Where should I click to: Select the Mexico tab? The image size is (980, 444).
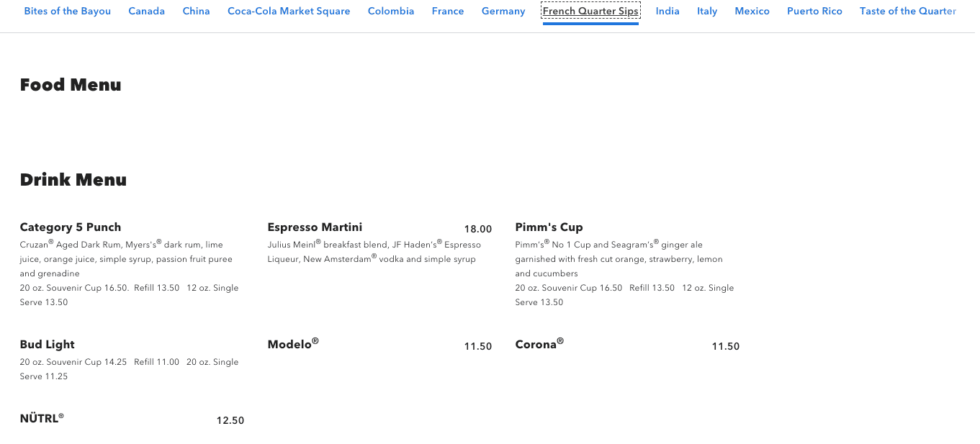point(752,12)
